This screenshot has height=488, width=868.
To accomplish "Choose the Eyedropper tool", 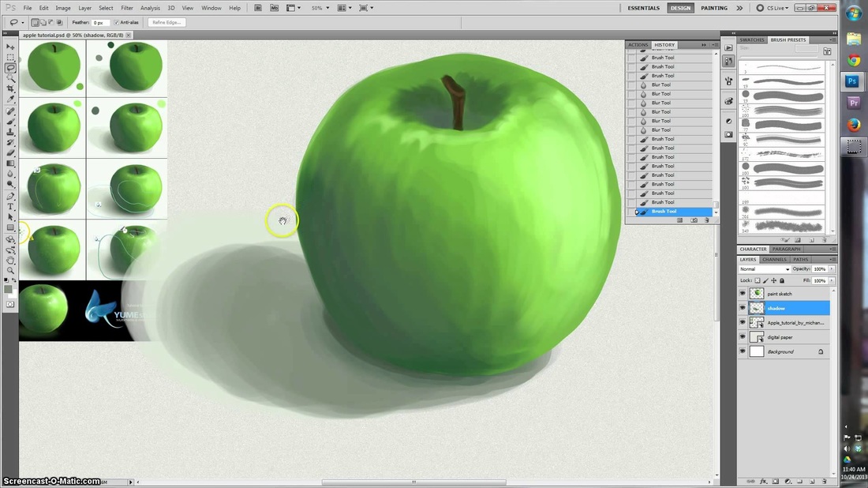I will coord(10,99).
